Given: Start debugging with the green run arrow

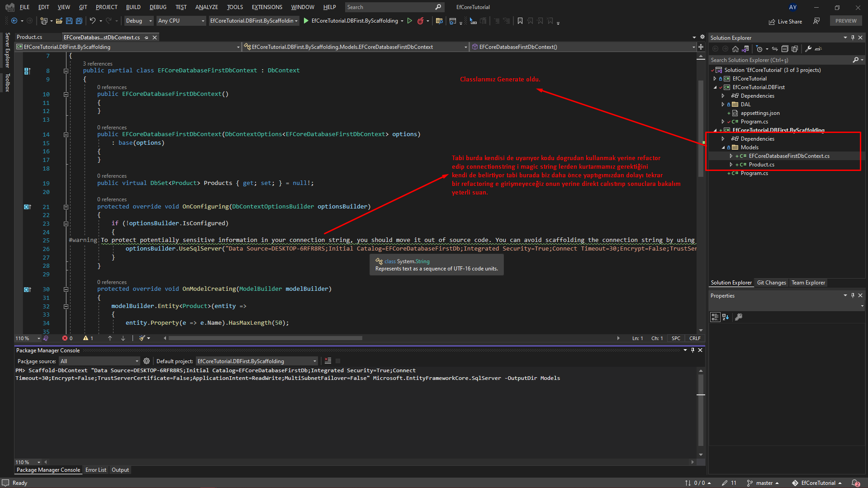Looking at the screenshot, I should (410, 21).
